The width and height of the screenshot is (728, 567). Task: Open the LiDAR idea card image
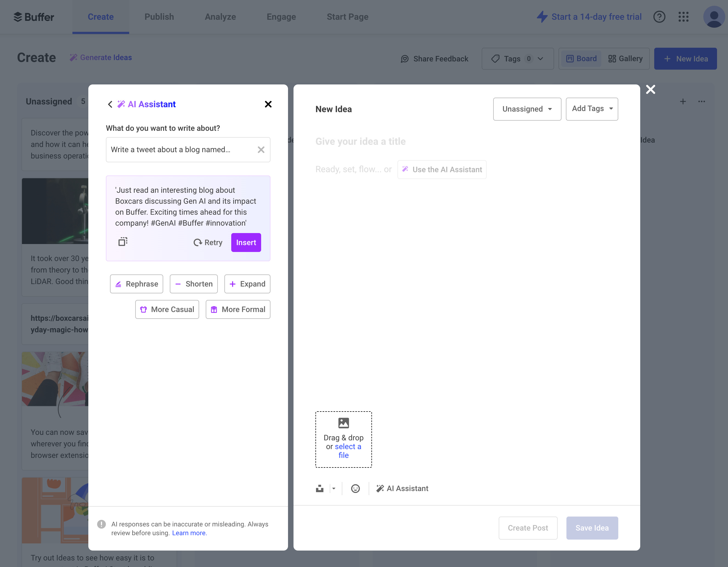point(55,211)
